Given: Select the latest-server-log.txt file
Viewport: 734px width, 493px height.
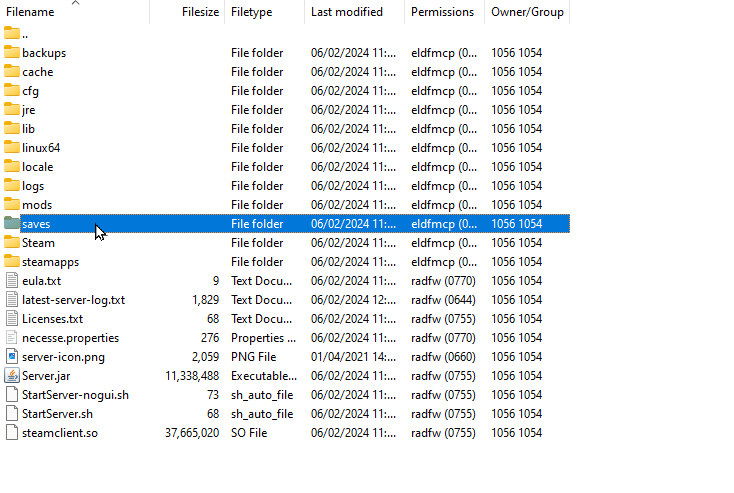Looking at the screenshot, I should tap(73, 300).
